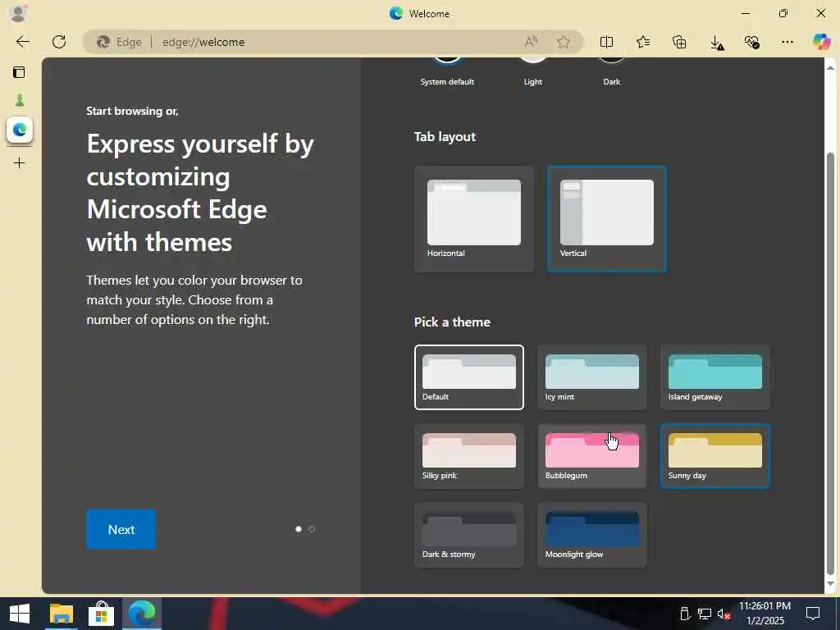
Task: Click the USB safely remove tray icon
Action: (685, 614)
